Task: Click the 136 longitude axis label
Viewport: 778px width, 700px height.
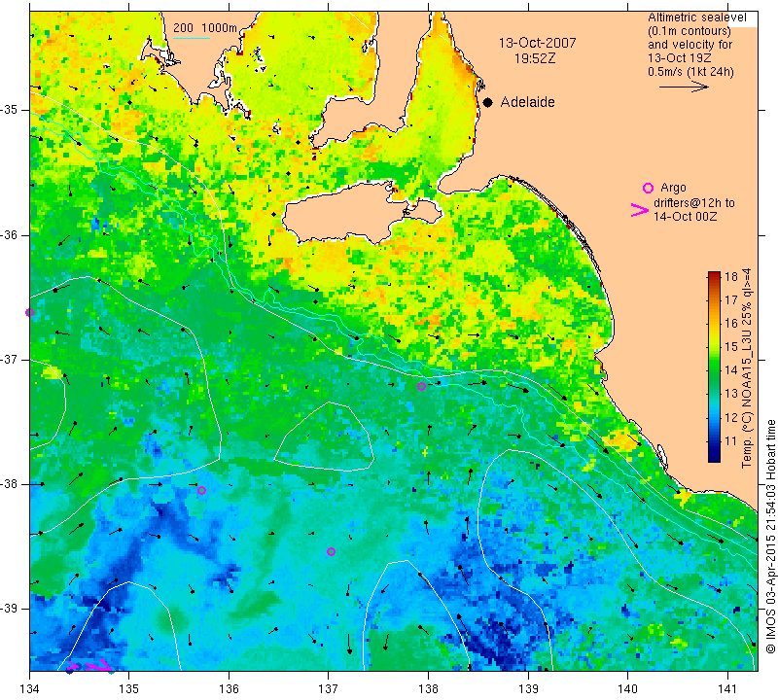Action: (229, 688)
